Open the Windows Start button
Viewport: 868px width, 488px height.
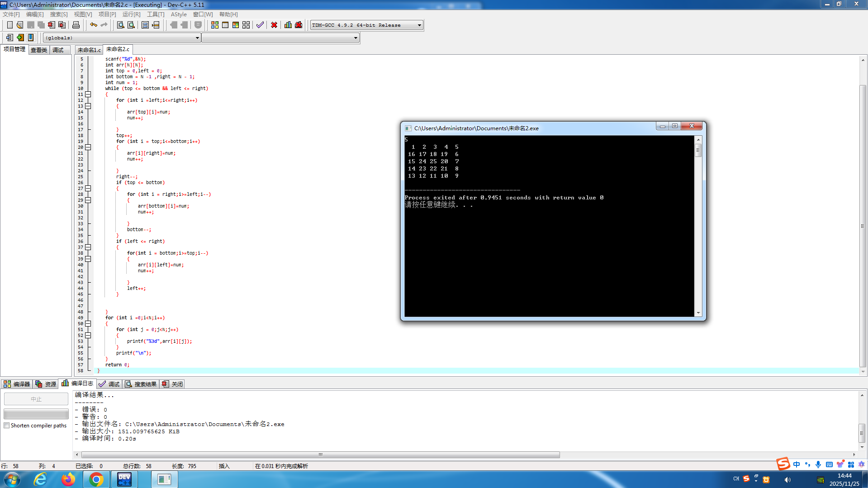tap(12, 479)
